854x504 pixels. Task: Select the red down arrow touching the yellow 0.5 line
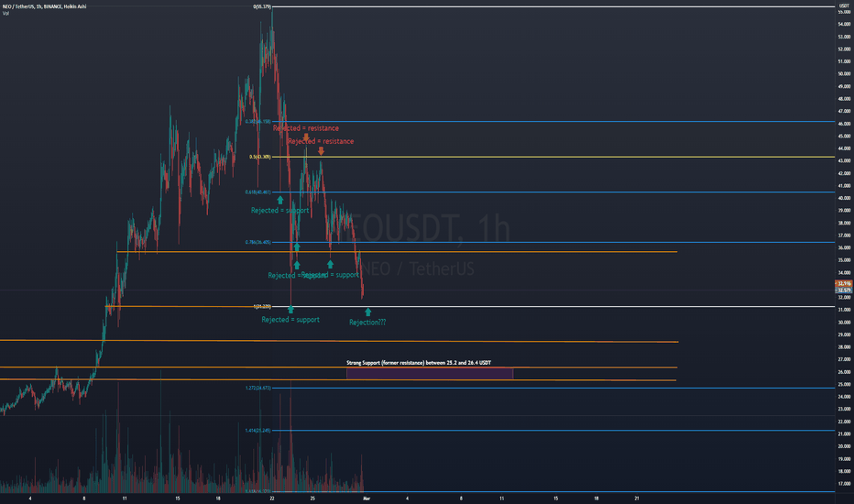(x=322, y=151)
